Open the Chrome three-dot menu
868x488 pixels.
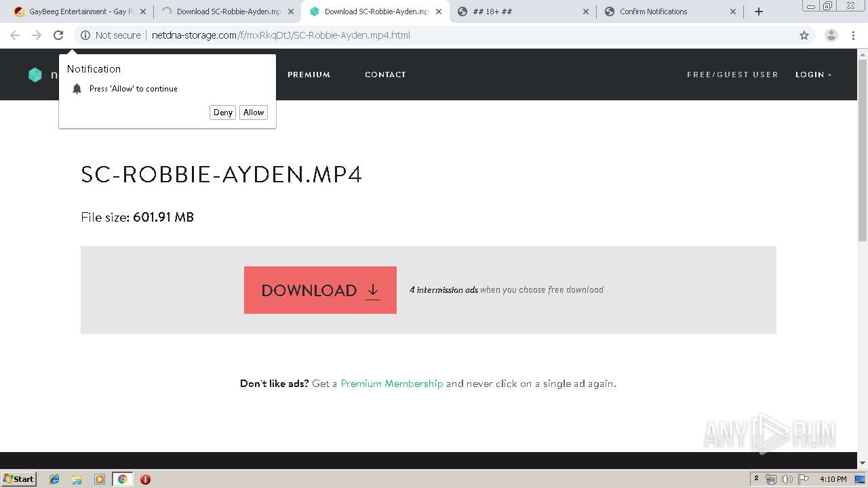[853, 35]
